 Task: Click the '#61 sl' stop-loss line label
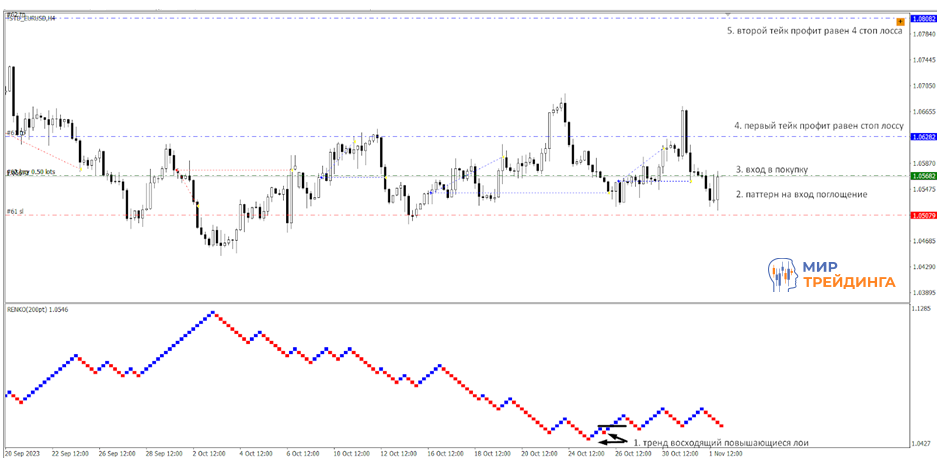15,211
